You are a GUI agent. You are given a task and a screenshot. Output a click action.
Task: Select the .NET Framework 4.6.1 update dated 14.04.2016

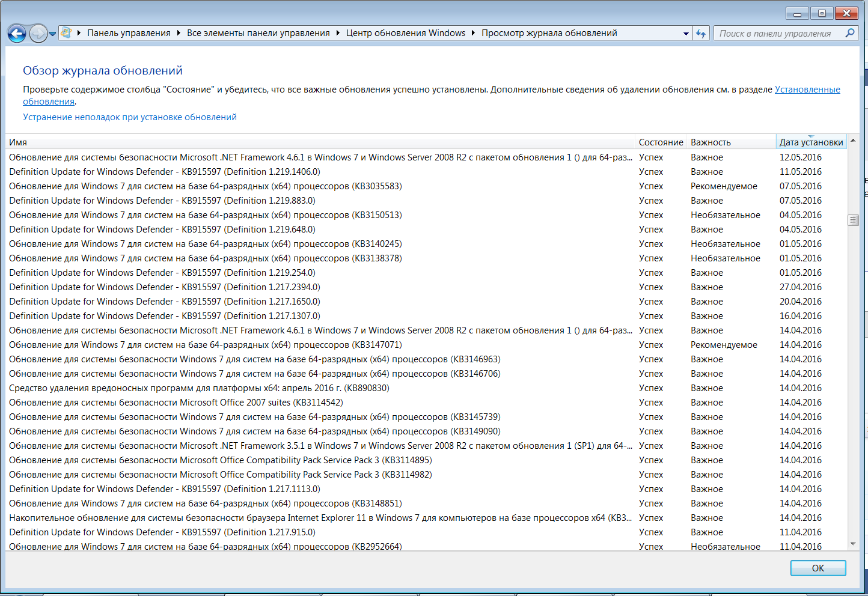(426, 330)
